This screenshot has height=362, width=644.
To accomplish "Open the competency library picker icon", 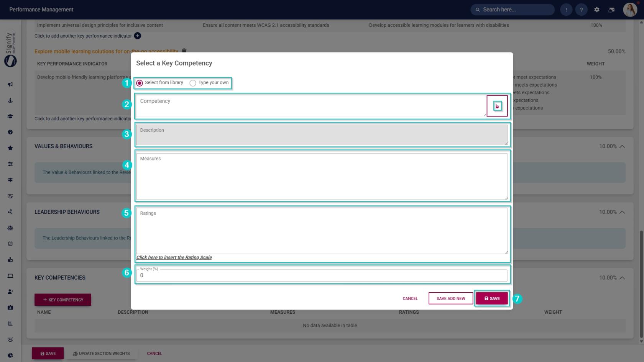I will 497,106.
